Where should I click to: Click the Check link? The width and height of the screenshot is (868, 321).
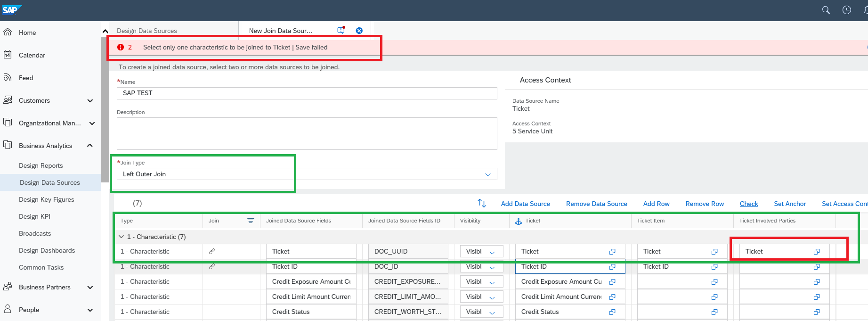749,204
